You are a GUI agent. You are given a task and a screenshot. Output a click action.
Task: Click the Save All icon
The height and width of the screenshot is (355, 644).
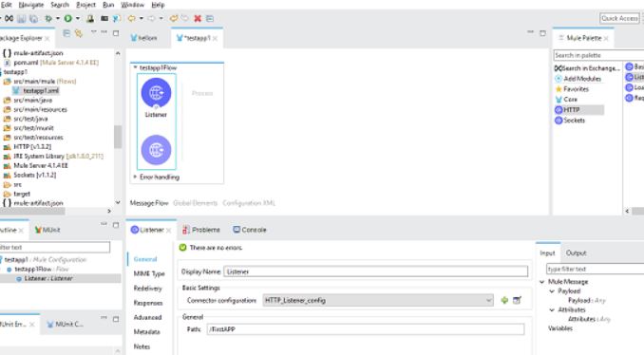[33, 18]
